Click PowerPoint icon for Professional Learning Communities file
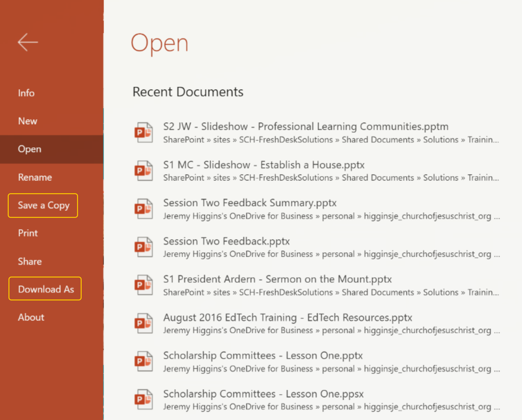 tap(144, 133)
